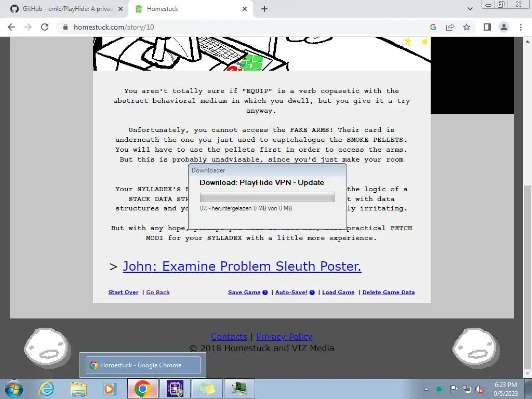
Task: Go back with the browser back arrow
Action: pos(11,27)
